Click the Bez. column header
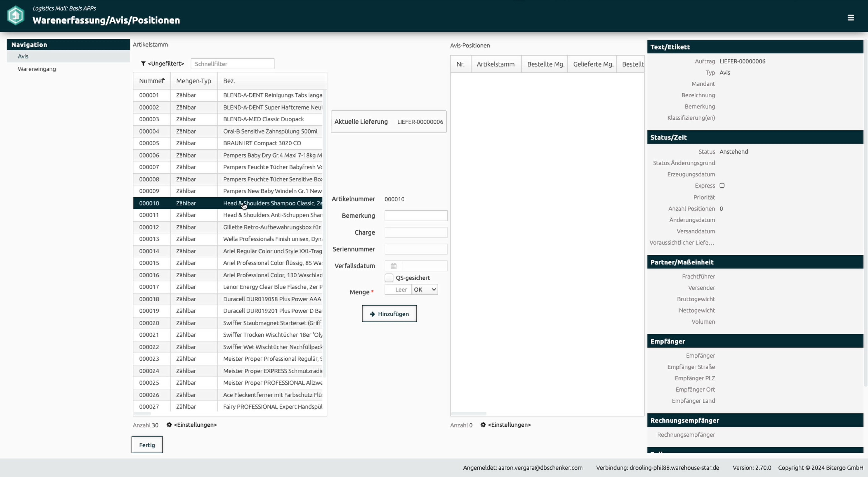868x477 pixels. click(x=272, y=81)
